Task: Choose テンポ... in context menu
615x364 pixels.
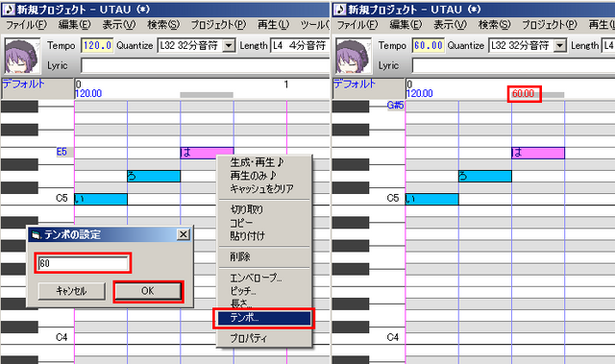Action: 264,318
